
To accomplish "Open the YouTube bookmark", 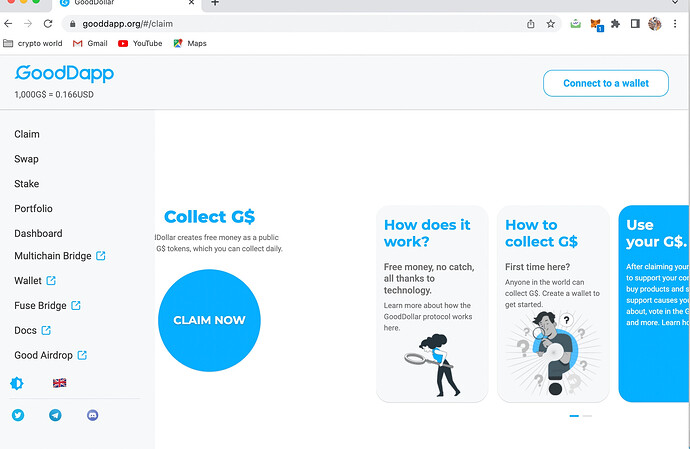I will 140,43.
